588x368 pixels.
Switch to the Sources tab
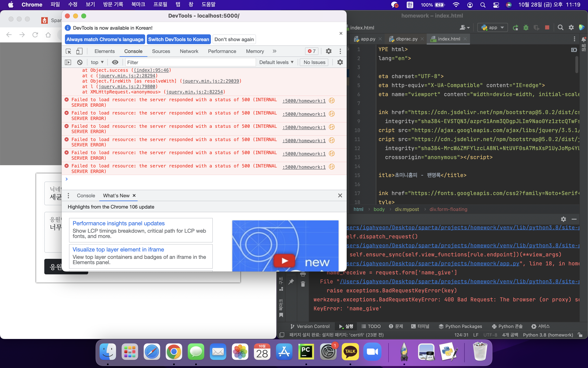[161, 51]
